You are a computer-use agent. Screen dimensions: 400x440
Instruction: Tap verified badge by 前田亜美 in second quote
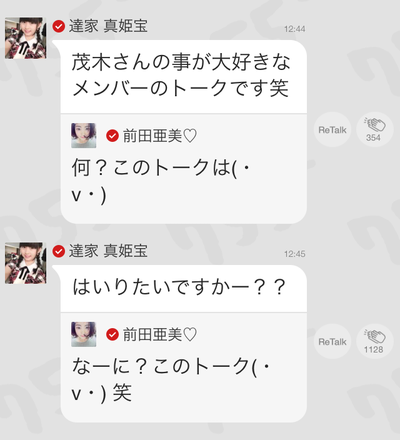click(x=112, y=334)
